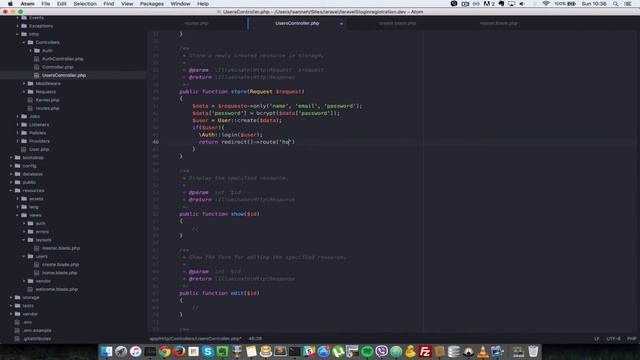Open Launchpad from the dock

[121, 351]
